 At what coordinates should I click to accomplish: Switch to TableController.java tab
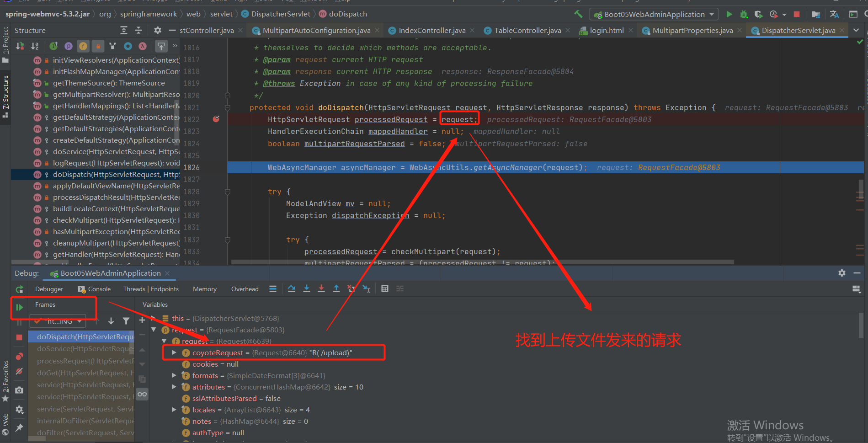point(527,30)
